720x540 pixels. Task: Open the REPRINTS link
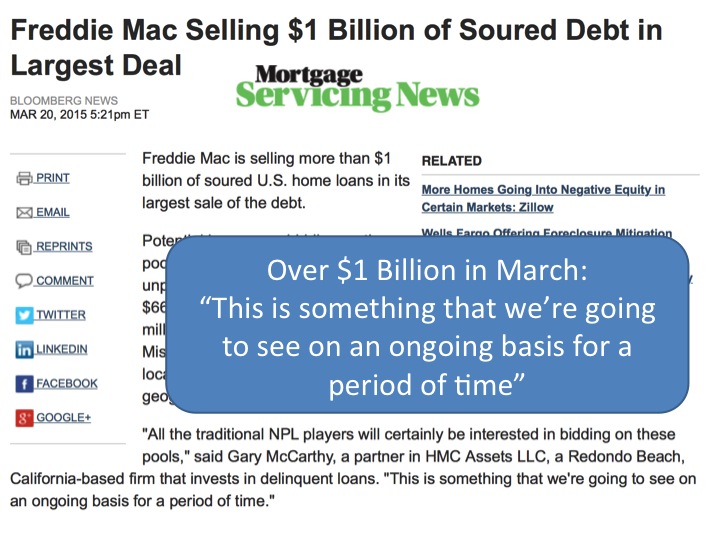(x=64, y=247)
